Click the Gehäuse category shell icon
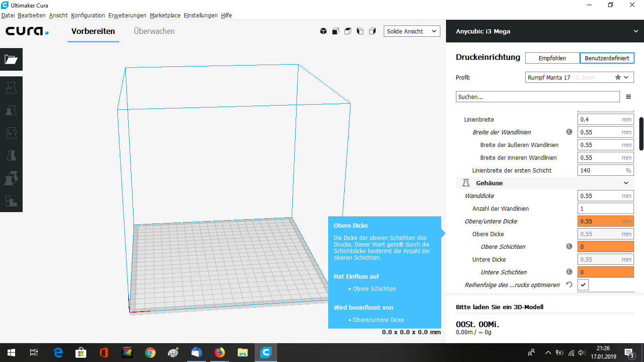Image resolution: width=644 pixels, height=362 pixels. pos(466,183)
